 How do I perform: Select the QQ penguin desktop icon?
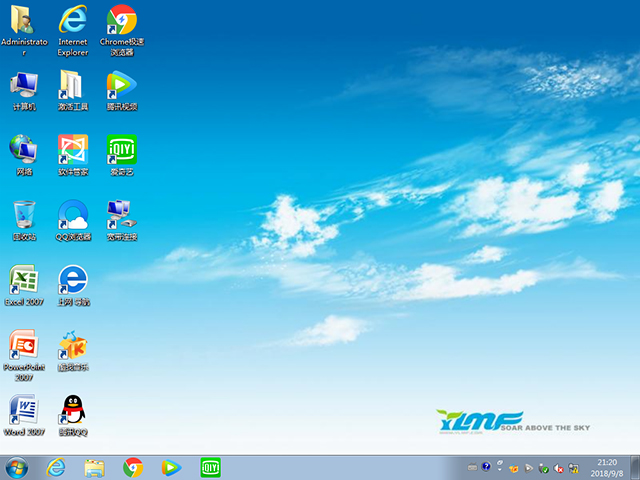[x=73, y=411]
